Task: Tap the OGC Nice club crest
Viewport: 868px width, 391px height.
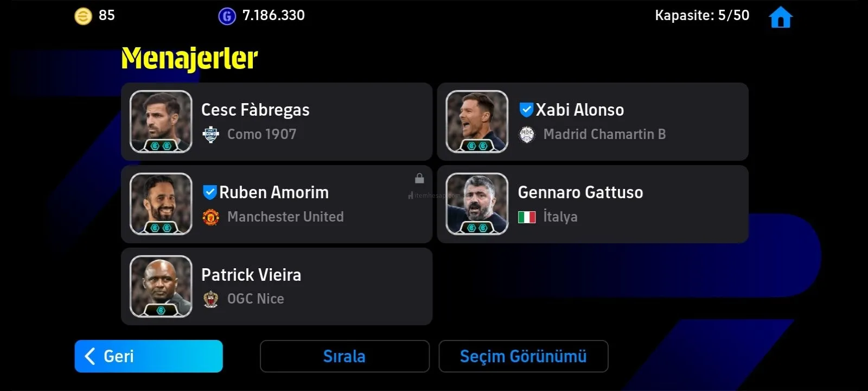Action: pos(210,299)
